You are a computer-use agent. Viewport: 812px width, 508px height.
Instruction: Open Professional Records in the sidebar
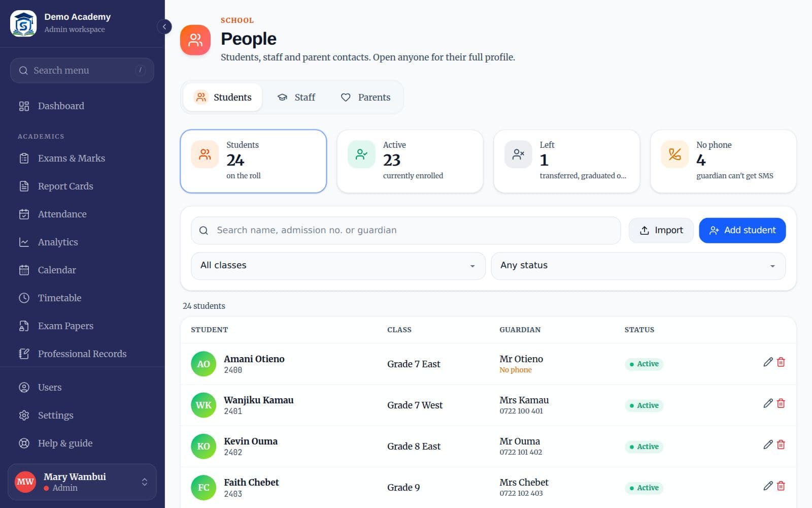click(x=82, y=354)
